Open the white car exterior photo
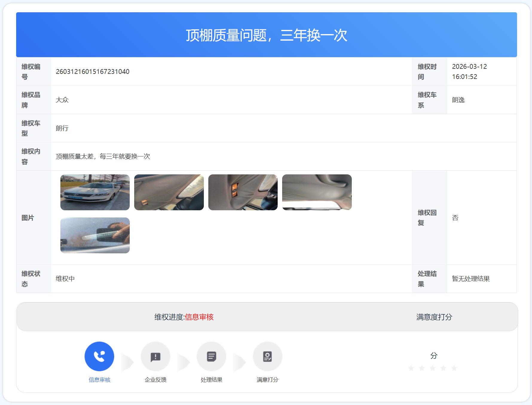Screen dimensions: 532x405 click(x=95, y=192)
